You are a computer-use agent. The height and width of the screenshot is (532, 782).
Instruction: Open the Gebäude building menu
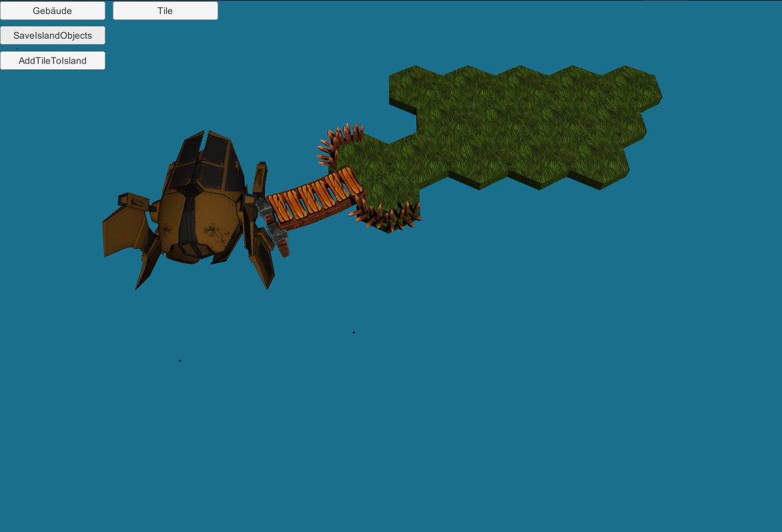53,11
